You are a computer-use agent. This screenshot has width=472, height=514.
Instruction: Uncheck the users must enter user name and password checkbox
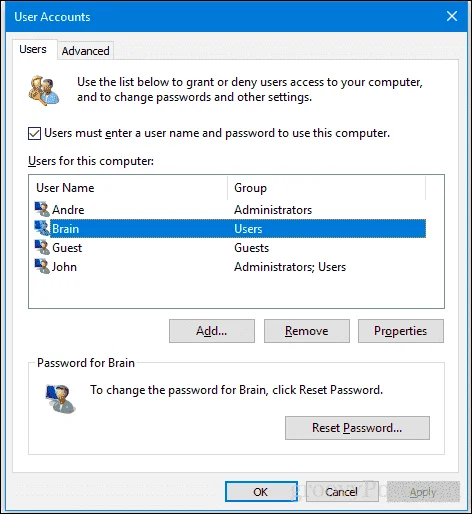[34, 133]
